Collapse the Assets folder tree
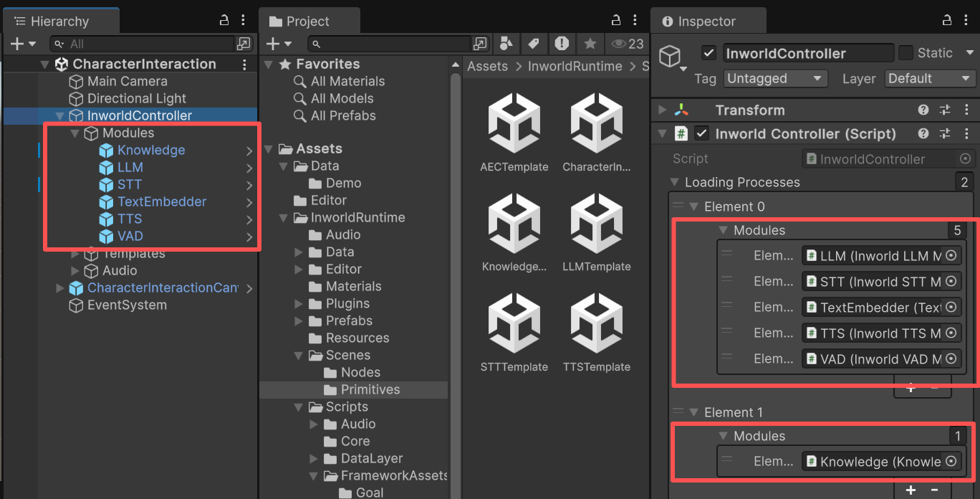The height and width of the screenshot is (499, 980). tap(269, 149)
